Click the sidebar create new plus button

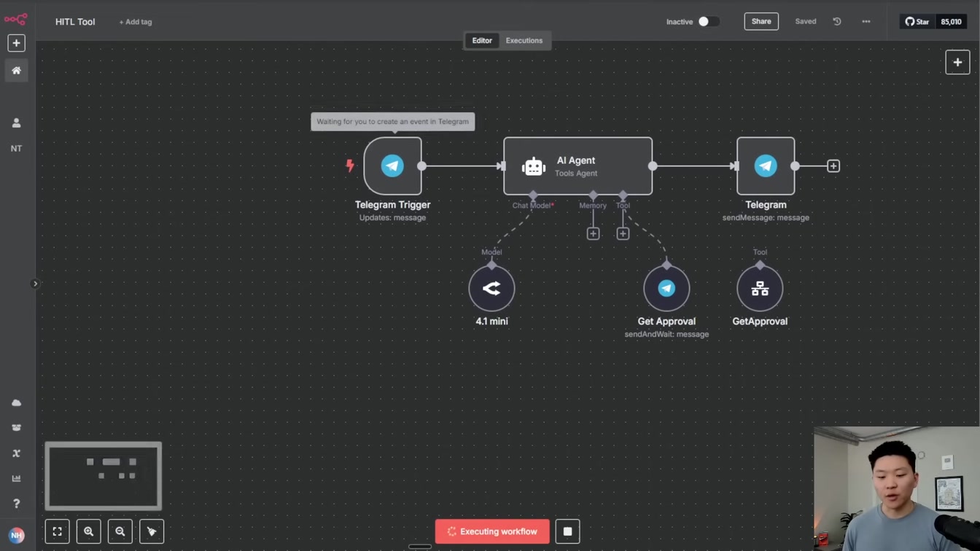click(x=16, y=43)
